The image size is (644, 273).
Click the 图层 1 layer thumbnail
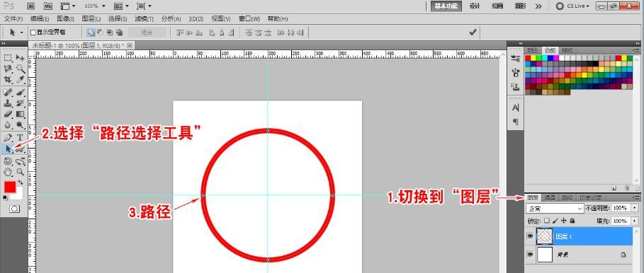[x=545, y=236]
